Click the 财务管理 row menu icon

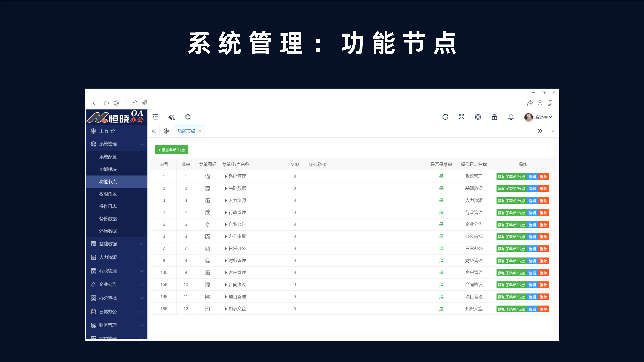click(x=207, y=261)
